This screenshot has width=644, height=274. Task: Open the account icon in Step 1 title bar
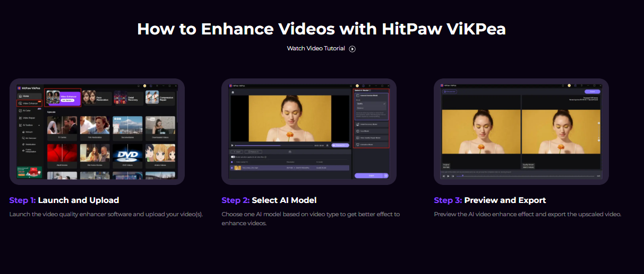click(x=151, y=86)
